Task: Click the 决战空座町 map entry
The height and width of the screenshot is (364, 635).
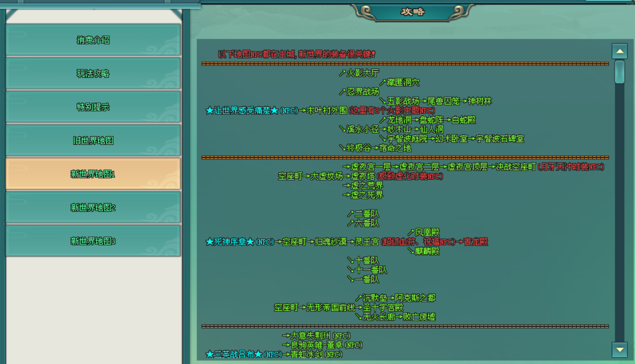Action: pyautogui.click(x=515, y=167)
